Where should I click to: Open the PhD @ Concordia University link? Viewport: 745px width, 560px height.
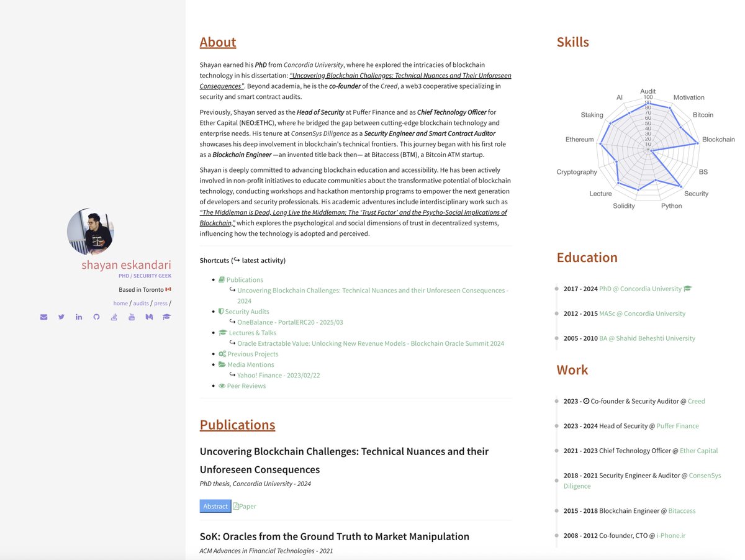pos(640,289)
